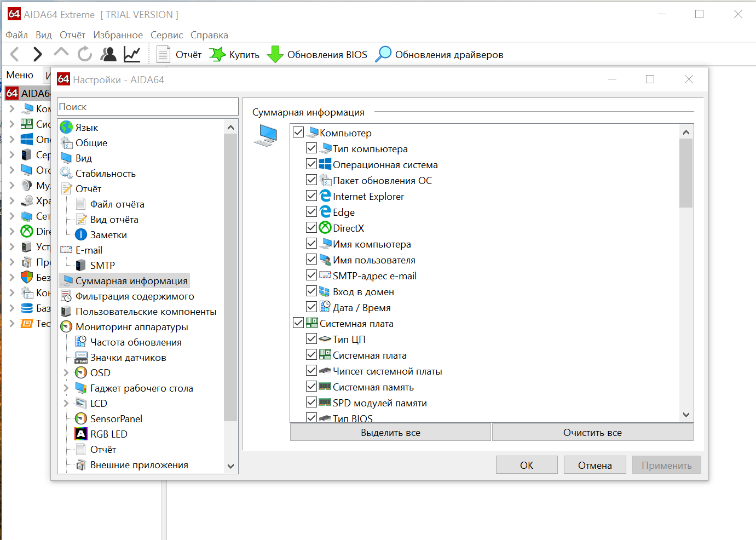Screen dimensions: 756x540
Task: Click the up arrow toolbar icon
Action: pyautogui.click(x=61, y=53)
